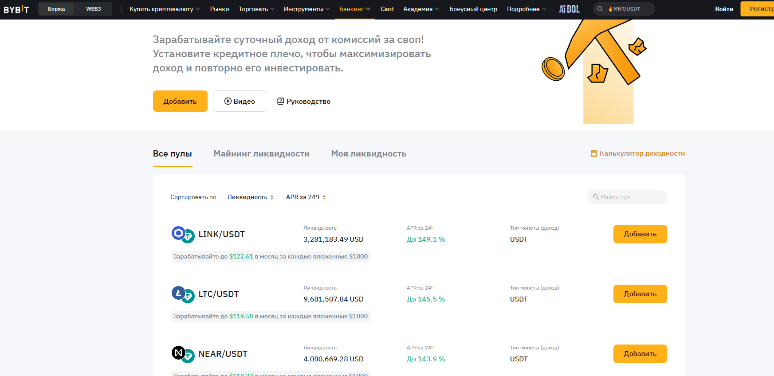Switch to Биржа mode toggle
This screenshot has width=774, height=376.
tap(56, 9)
